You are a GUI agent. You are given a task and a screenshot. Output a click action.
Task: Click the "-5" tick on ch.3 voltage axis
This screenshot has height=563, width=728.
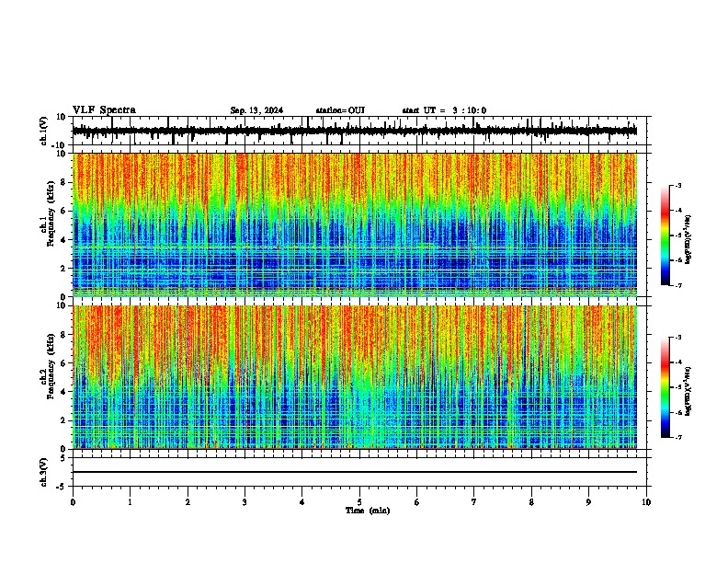[x=63, y=487]
